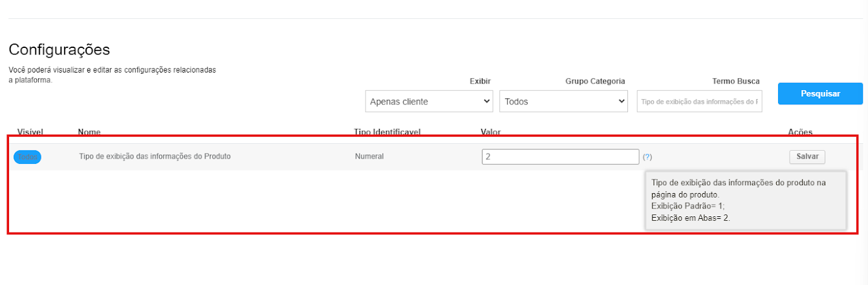
Task: Expand the Grupo Categoria dropdown showing Todos
Action: [563, 101]
